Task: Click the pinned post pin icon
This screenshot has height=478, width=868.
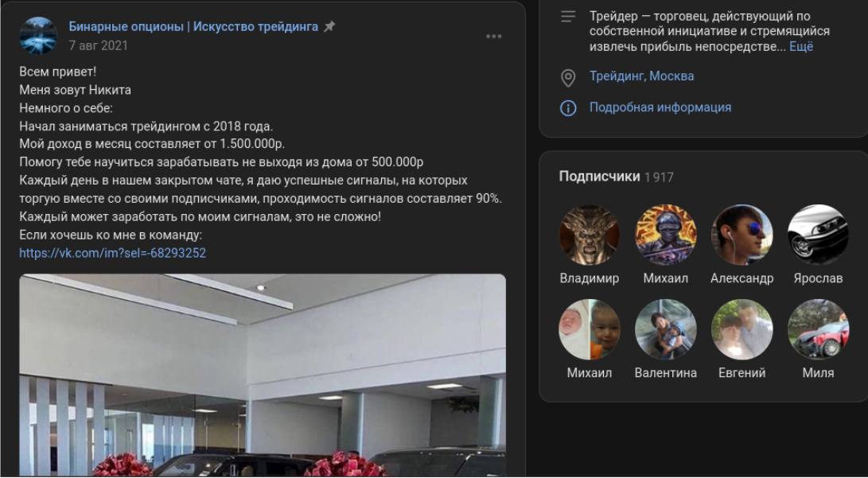Action: click(x=329, y=26)
